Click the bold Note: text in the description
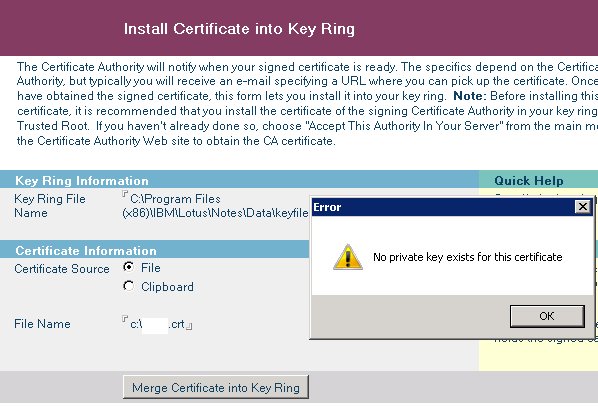Screen dimensions: 598x407 [x=470, y=96]
